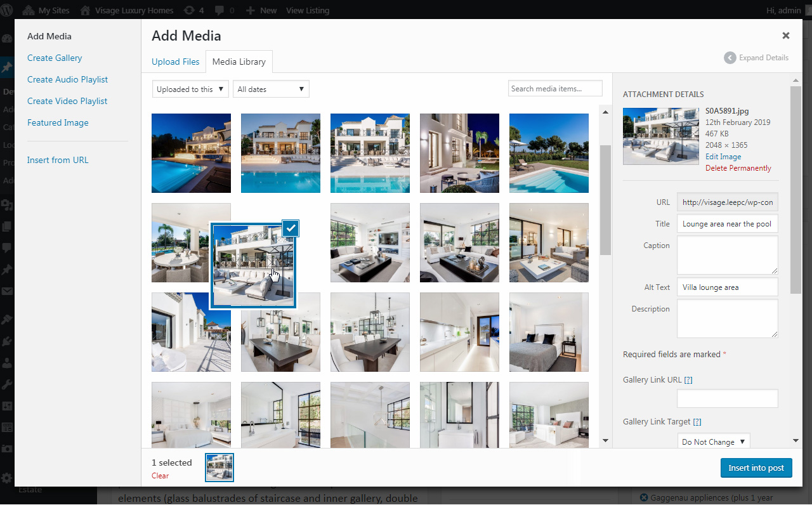Click Edit Image link
This screenshot has width=812, height=505.
point(723,157)
